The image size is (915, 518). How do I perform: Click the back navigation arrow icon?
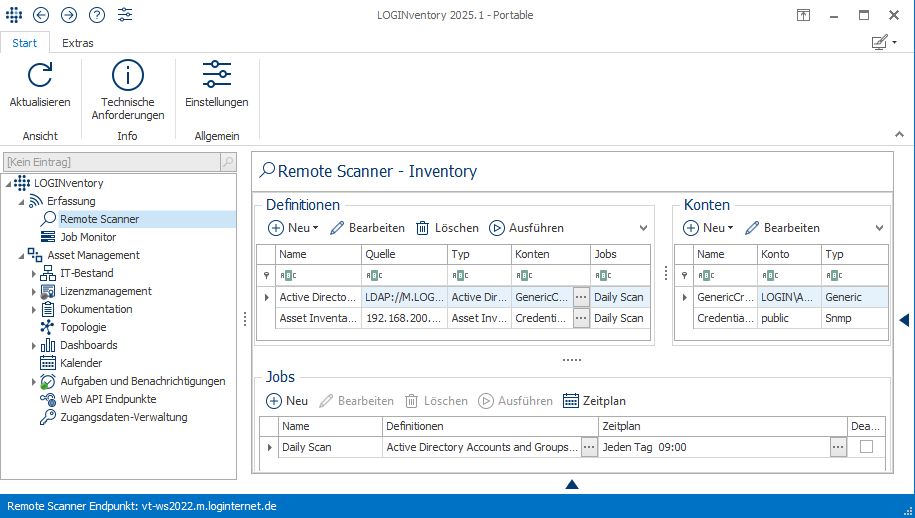point(41,14)
